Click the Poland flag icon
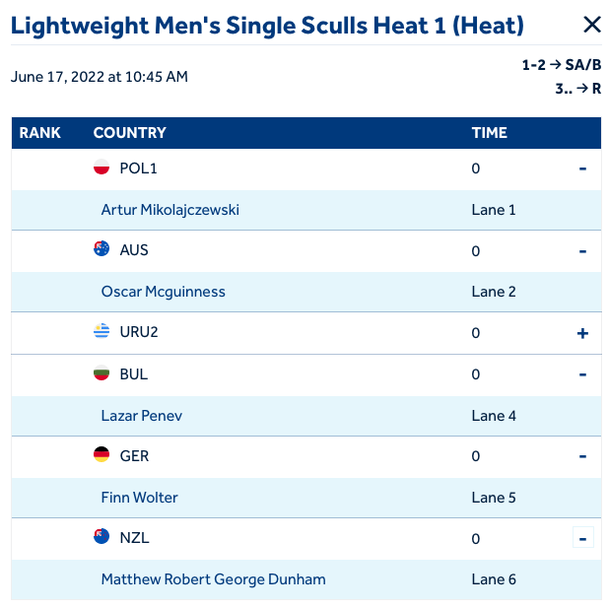 (x=101, y=168)
